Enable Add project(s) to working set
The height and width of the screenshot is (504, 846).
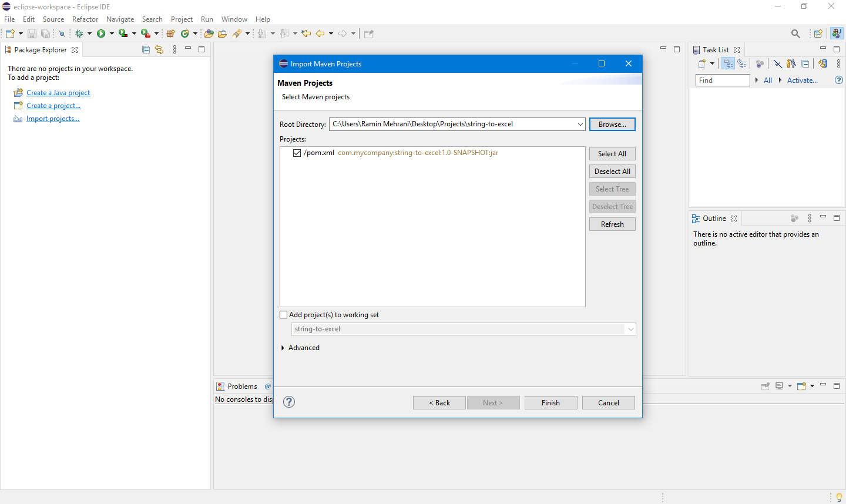tap(283, 315)
